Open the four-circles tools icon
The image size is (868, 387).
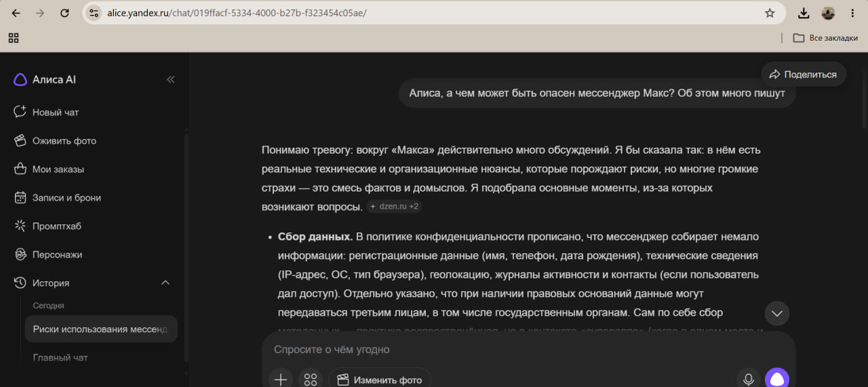pyautogui.click(x=311, y=380)
